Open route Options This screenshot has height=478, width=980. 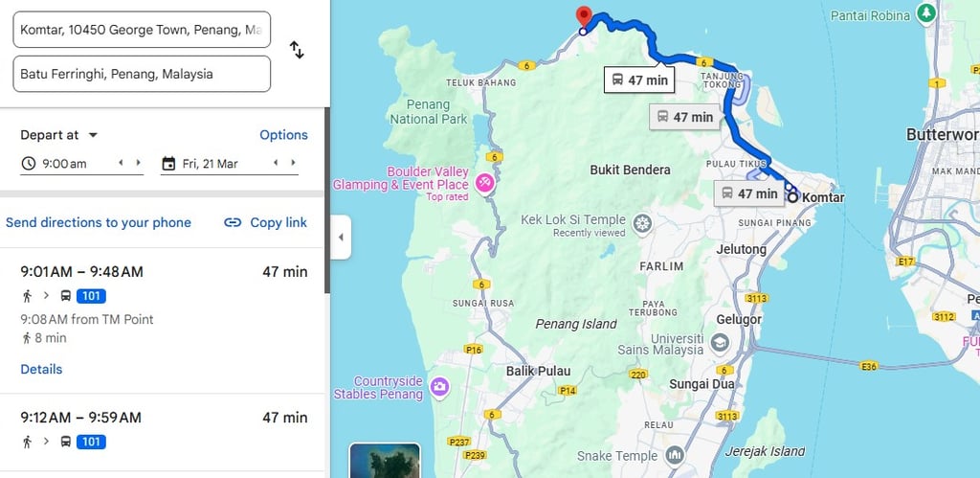(283, 135)
